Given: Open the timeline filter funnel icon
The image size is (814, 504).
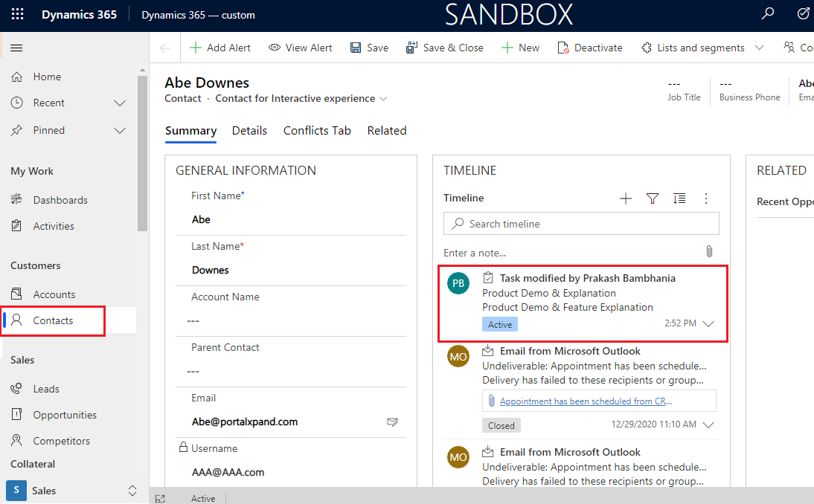Looking at the screenshot, I should click(653, 198).
